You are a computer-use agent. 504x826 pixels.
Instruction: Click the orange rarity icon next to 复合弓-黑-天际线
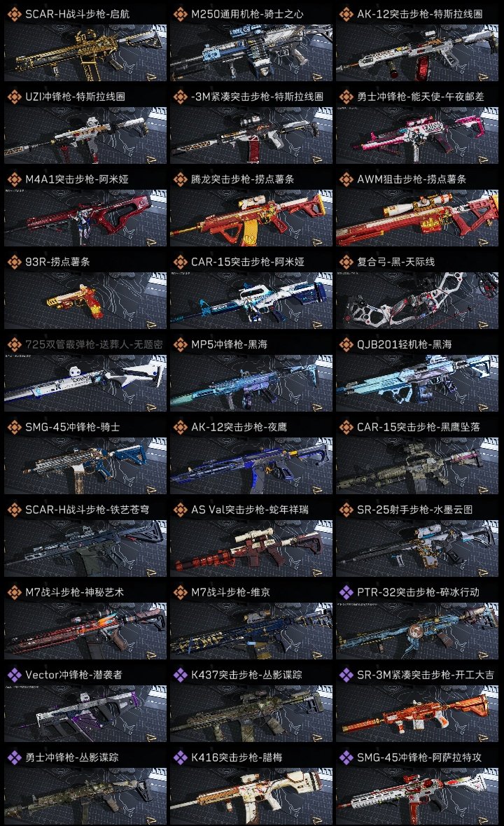point(346,262)
